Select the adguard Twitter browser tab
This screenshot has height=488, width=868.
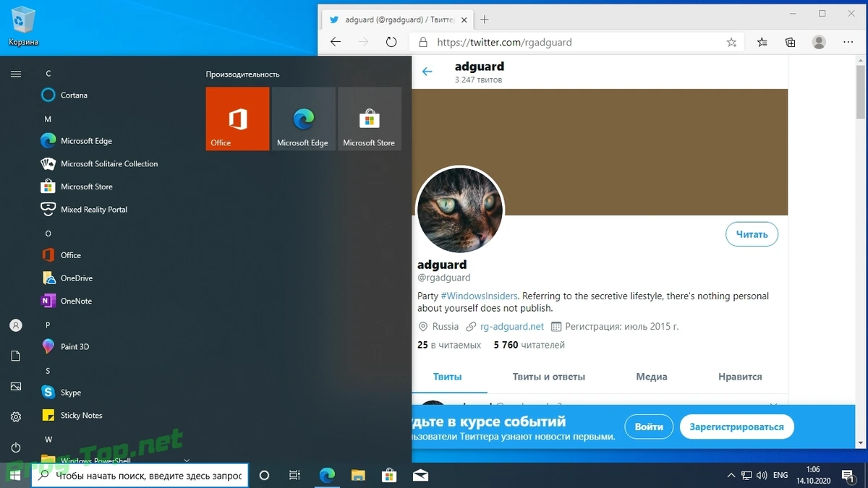click(396, 20)
